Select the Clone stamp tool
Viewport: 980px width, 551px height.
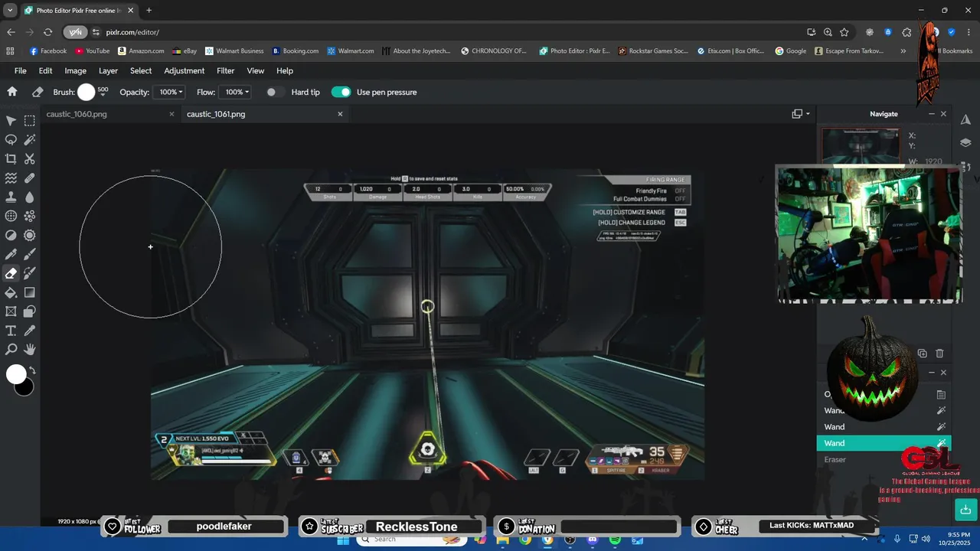[x=11, y=197]
